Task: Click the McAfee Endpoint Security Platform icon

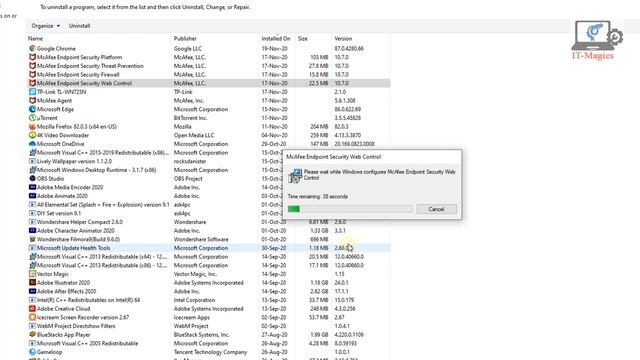Action: [32, 57]
